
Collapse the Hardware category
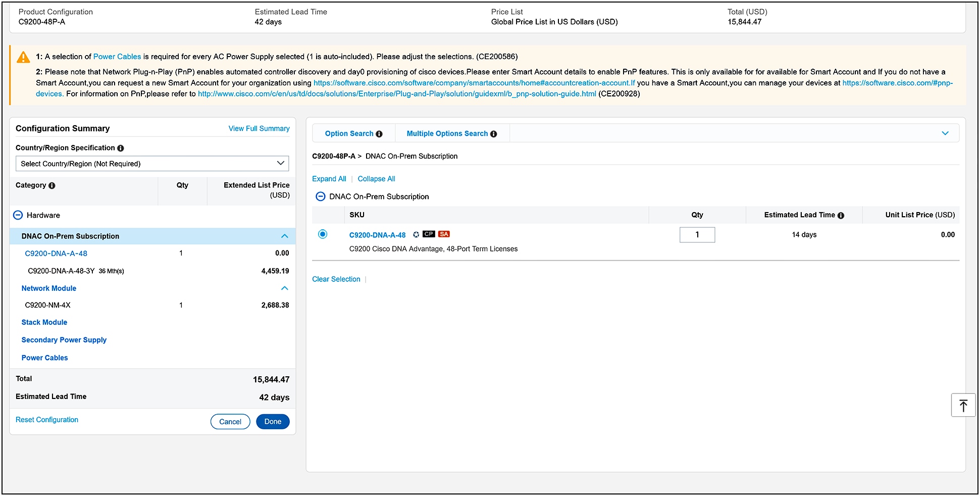[18, 215]
